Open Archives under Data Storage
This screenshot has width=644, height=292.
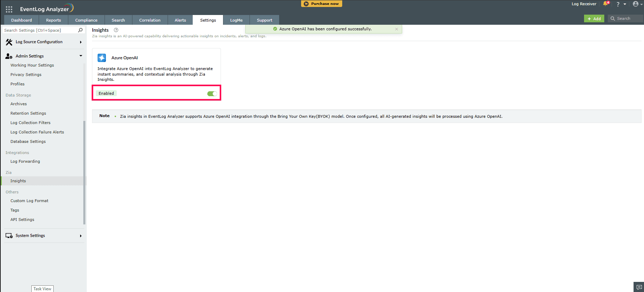pyautogui.click(x=18, y=104)
